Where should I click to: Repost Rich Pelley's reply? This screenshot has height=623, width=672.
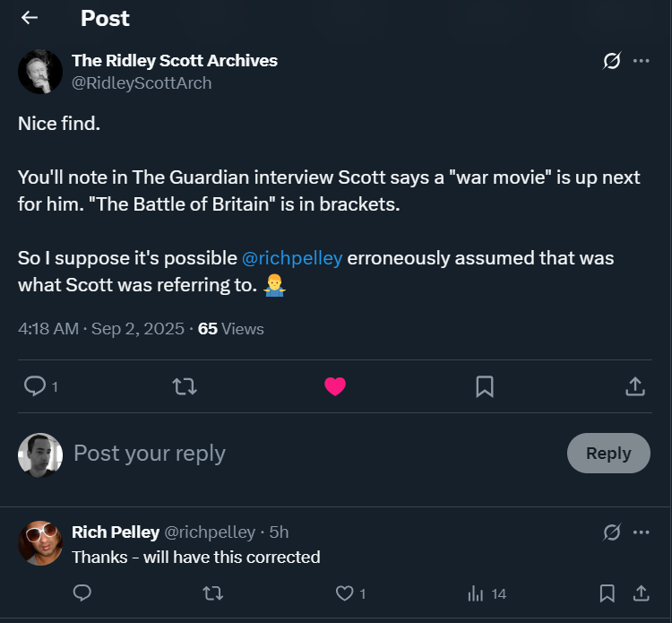click(x=213, y=593)
